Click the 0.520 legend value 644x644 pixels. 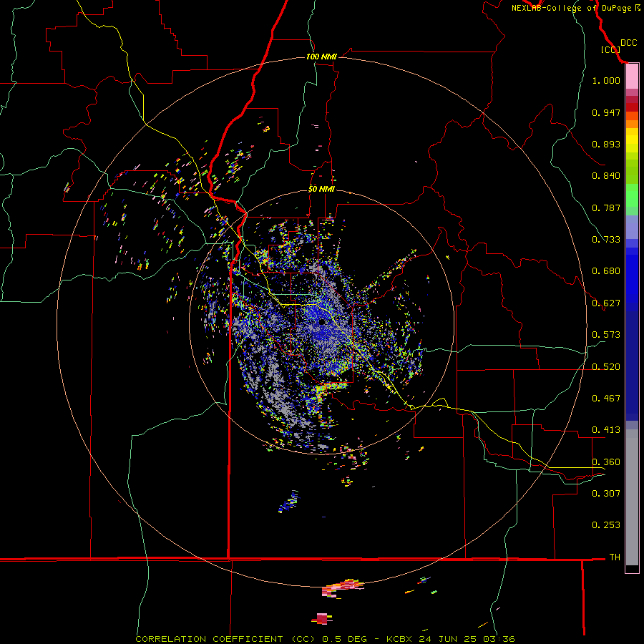606,367
